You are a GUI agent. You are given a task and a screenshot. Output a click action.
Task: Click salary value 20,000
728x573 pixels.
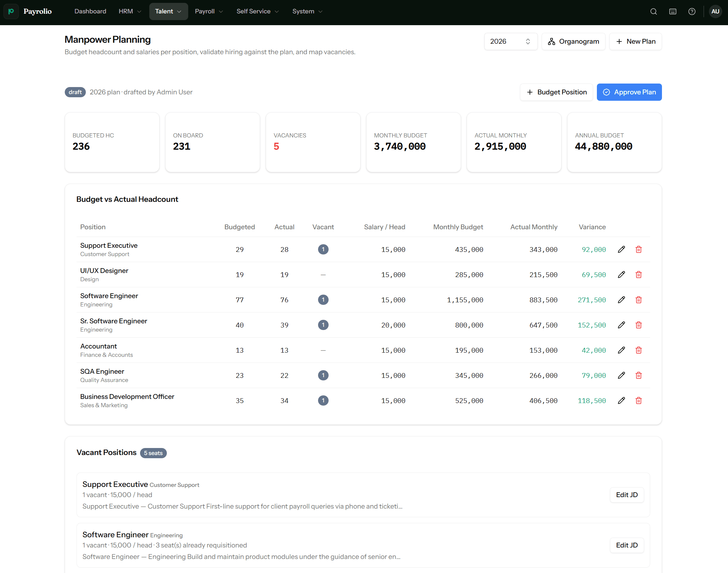click(x=393, y=325)
